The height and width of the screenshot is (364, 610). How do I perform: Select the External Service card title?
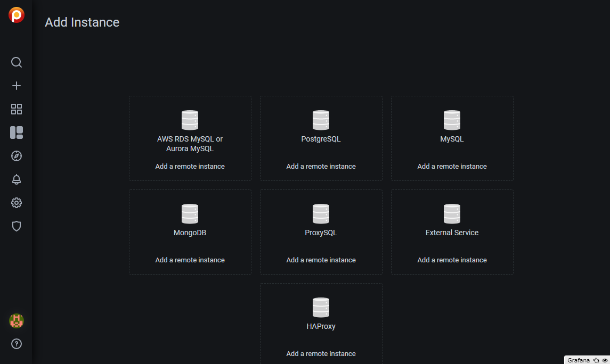[x=452, y=233]
